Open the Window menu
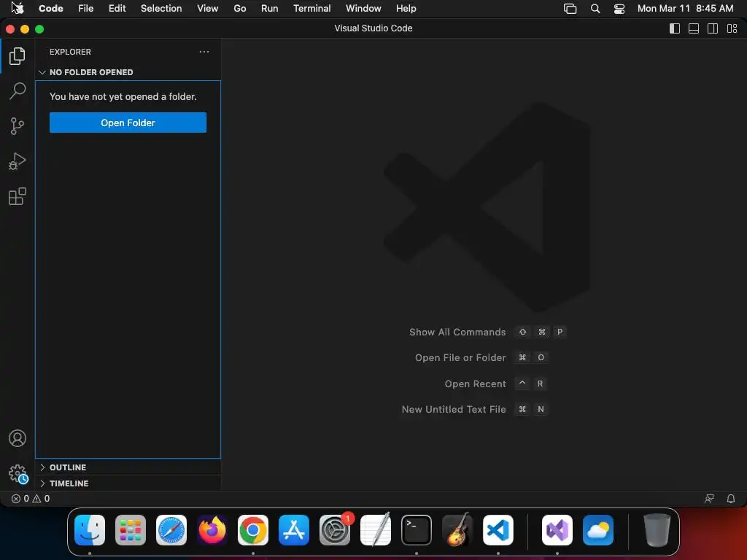The image size is (747, 560). pyautogui.click(x=363, y=9)
